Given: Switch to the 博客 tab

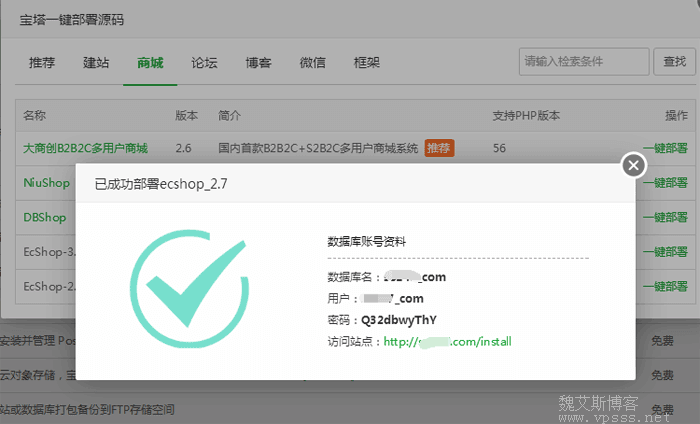Looking at the screenshot, I should pyautogui.click(x=258, y=63).
